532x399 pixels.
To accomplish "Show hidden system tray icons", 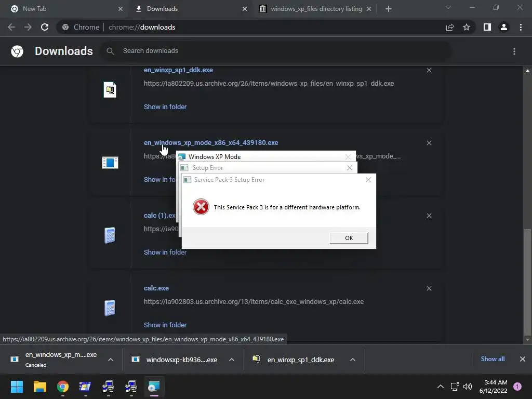I will pos(440,387).
